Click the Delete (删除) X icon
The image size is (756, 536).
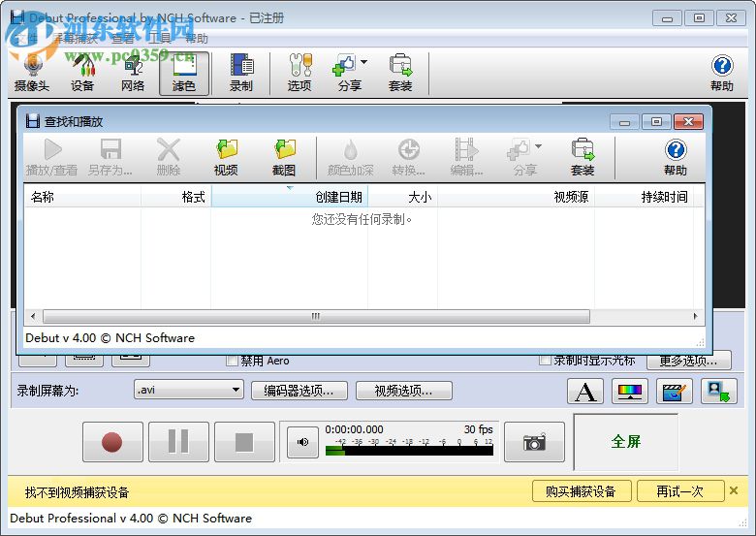[169, 157]
